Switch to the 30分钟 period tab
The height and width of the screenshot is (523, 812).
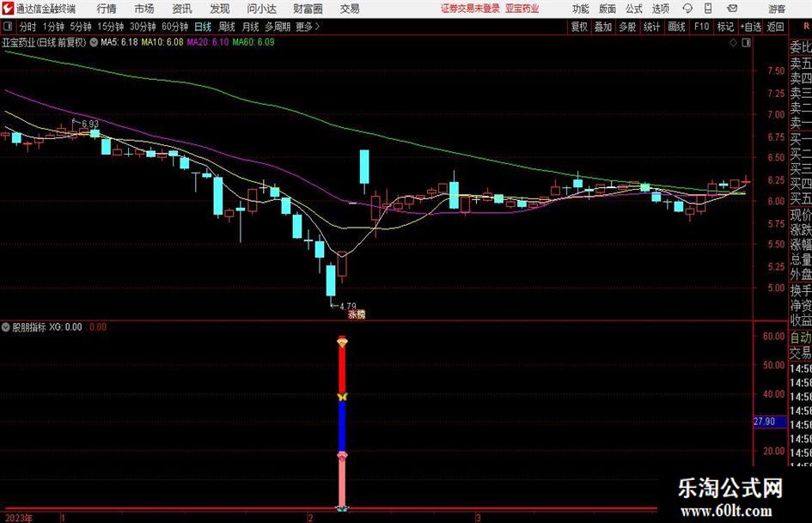[143, 27]
